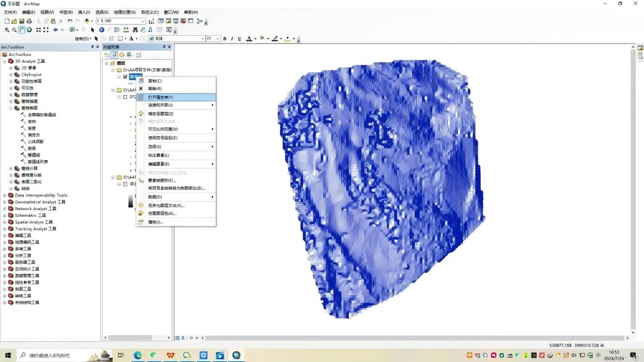Open the Catalog window icon in toolbar

168,21
